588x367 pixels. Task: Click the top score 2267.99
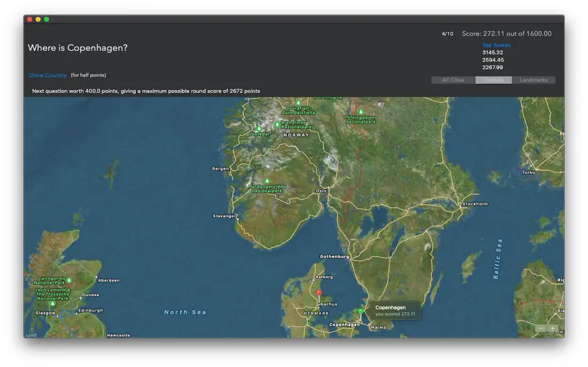tap(492, 68)
